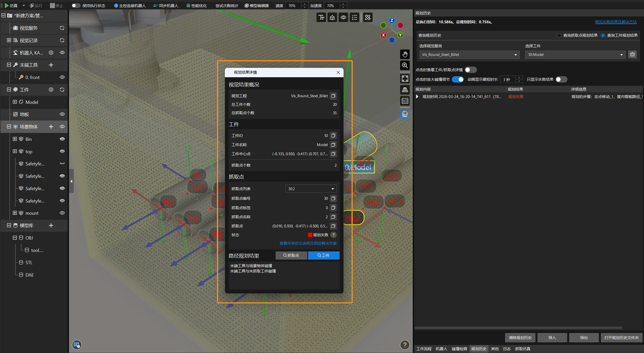This screenshot has height=353, width=644.
Task: Refresh the 工件 workpiece list
Action: (x=62, y=90)
